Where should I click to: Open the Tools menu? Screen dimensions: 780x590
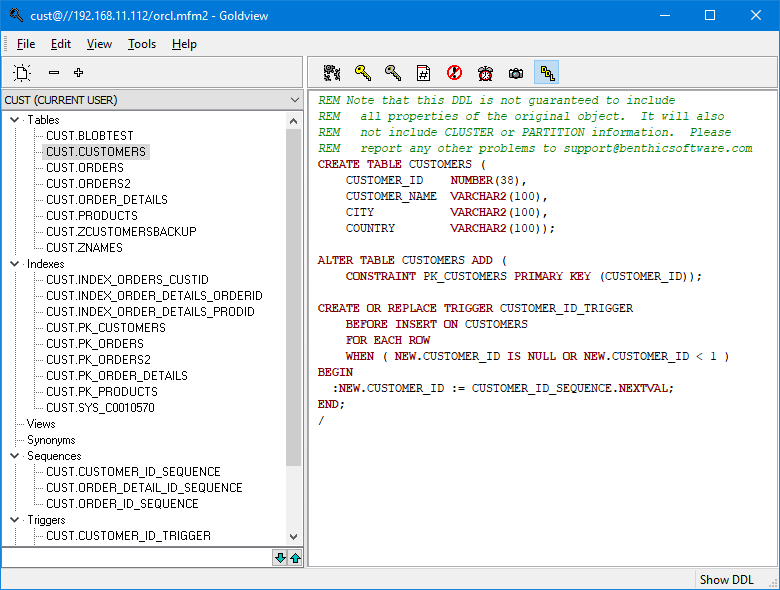[142, 44]
